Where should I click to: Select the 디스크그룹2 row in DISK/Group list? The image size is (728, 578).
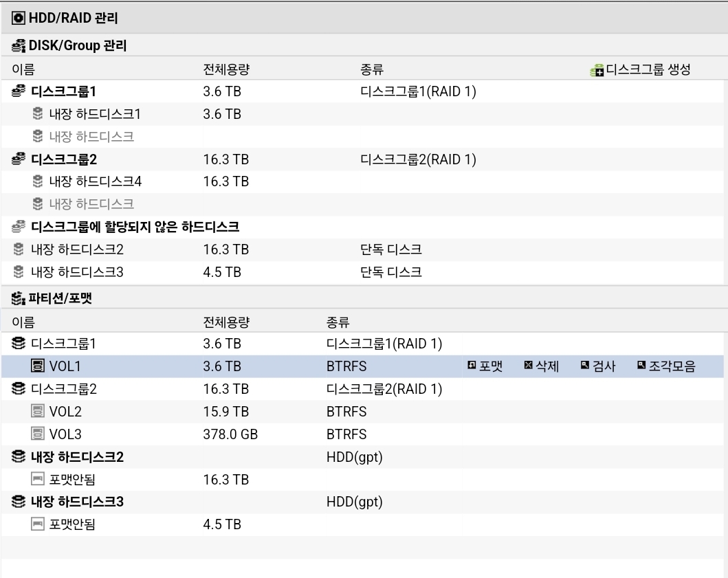coord(362,159)
